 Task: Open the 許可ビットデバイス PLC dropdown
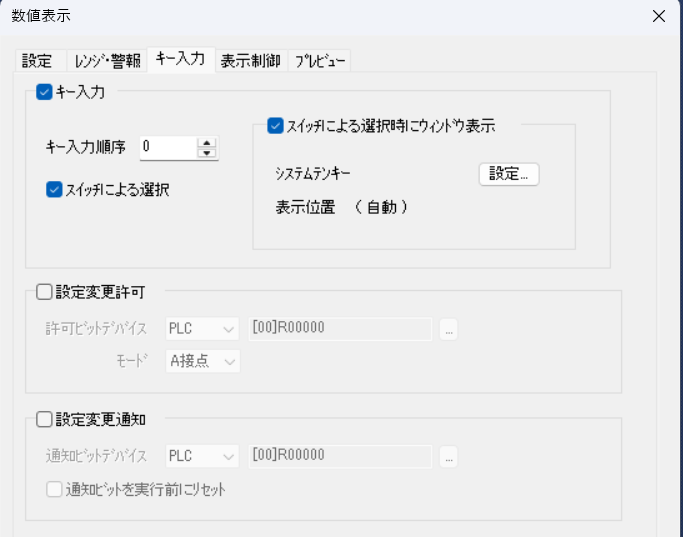tap(202, 328)
